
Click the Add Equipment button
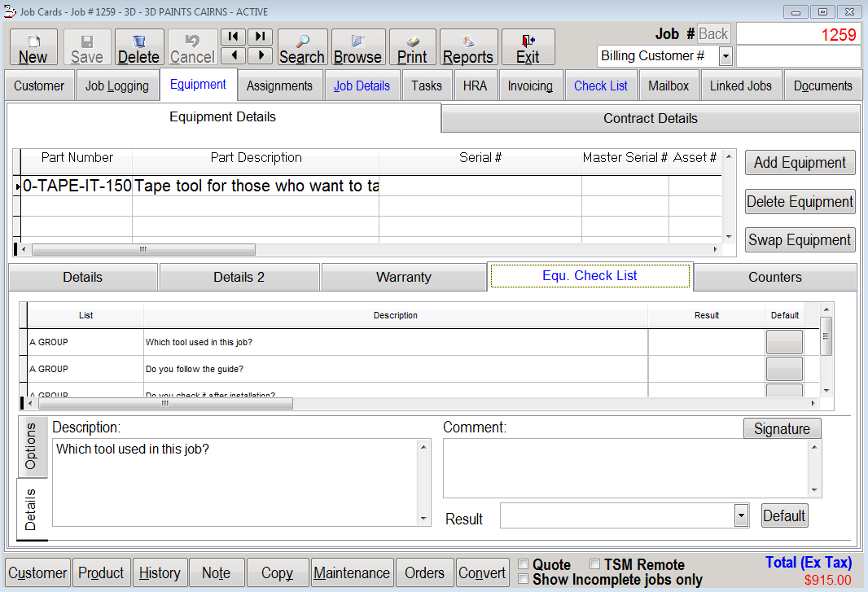pos(800,163)
